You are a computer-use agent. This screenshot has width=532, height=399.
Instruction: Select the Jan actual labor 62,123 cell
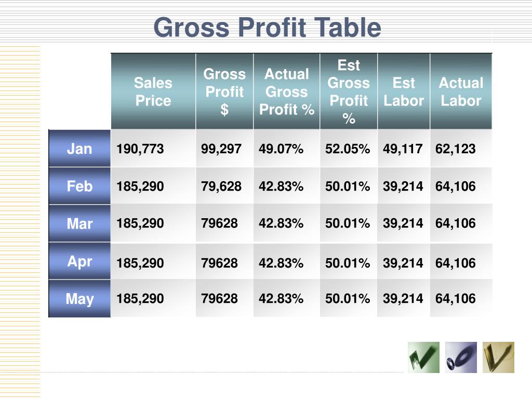coord(461,149)
